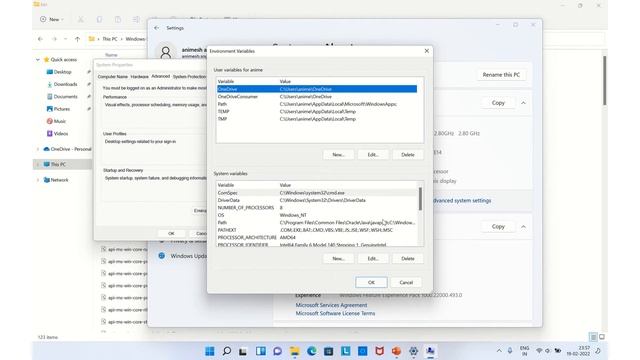
Task: Collapse Quick access in navigation pane
Action: 38,60
